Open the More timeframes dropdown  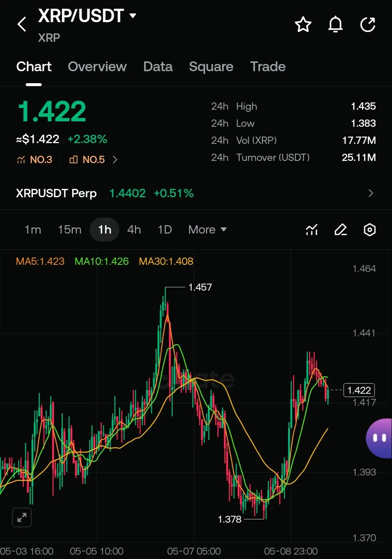point(207,230)
